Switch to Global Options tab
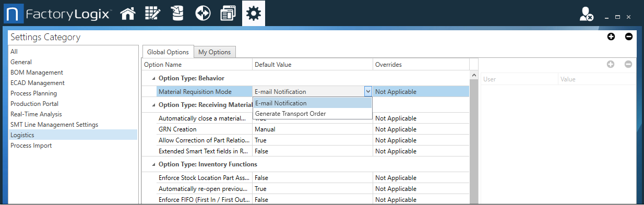This screenshot has width=644, height=205. click(x=168, y=52)
